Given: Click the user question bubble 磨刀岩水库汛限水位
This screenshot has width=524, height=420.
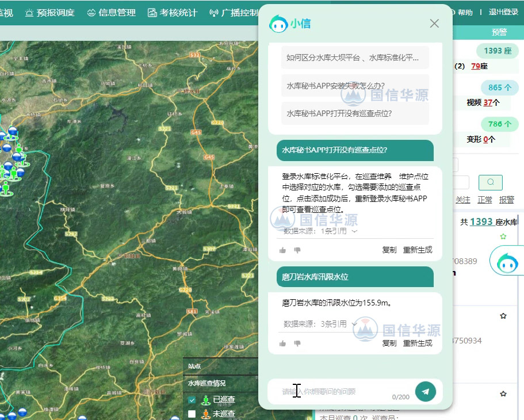Looking at the screenshot, I should coord(355,277).
